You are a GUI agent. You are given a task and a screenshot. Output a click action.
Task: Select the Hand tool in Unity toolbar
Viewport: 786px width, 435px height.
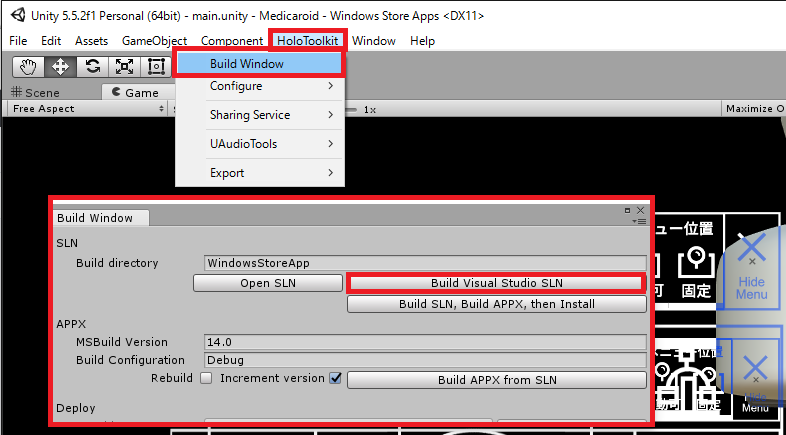coord(29,66)
